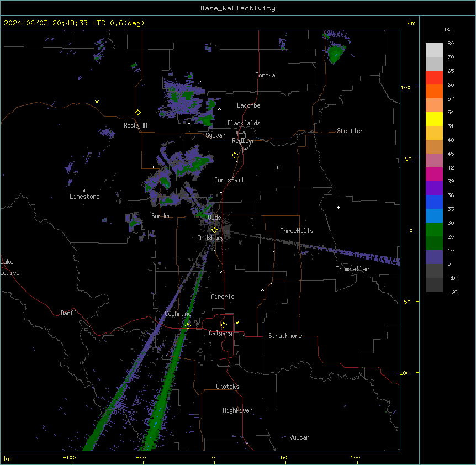Select the orange 60-57 dBZ legend swatch
476x465 pixels.
click(x=434, y=91)
